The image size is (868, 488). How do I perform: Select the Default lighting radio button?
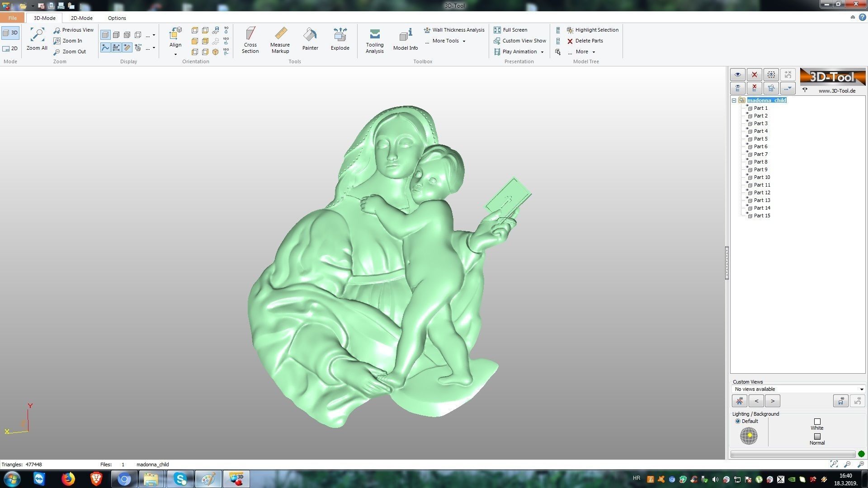(x=738, y=421)
